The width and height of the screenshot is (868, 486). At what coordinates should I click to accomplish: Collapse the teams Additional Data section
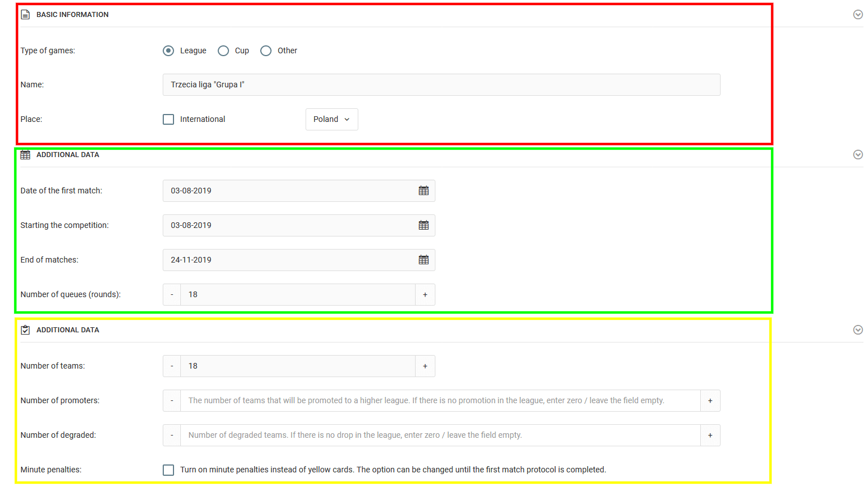coord(858,330)
